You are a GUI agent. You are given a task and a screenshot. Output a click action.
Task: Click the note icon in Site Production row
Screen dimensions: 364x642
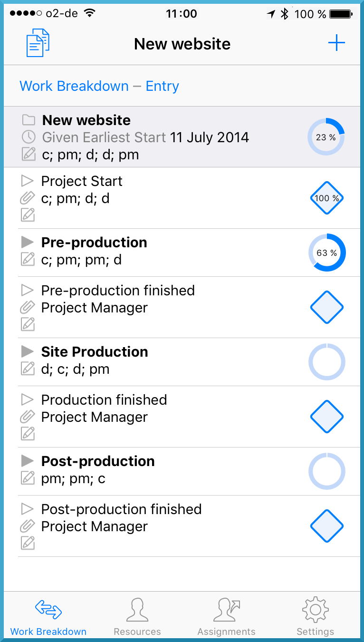pyautogui.click(x=28, y=369)
